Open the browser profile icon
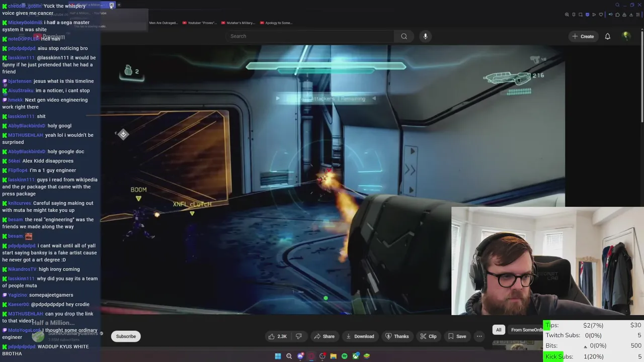Screen dimensions: 644x362 [x=624, y=15]
